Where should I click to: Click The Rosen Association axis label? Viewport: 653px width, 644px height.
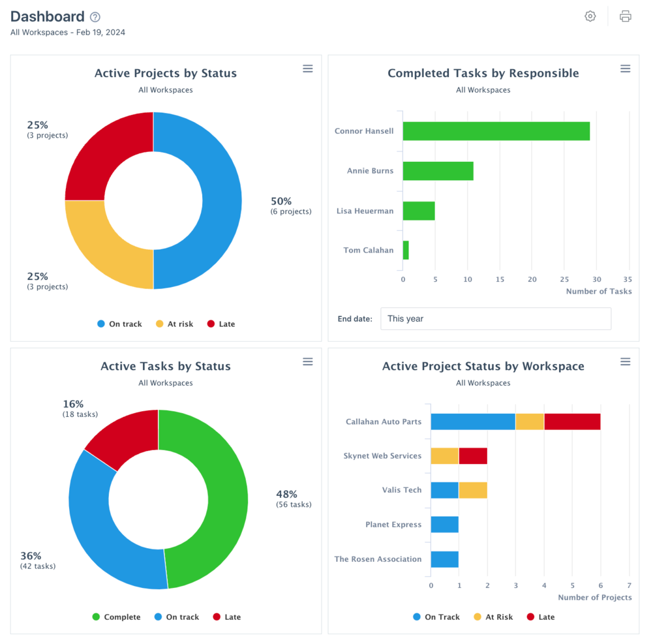[x=378, y=559]
